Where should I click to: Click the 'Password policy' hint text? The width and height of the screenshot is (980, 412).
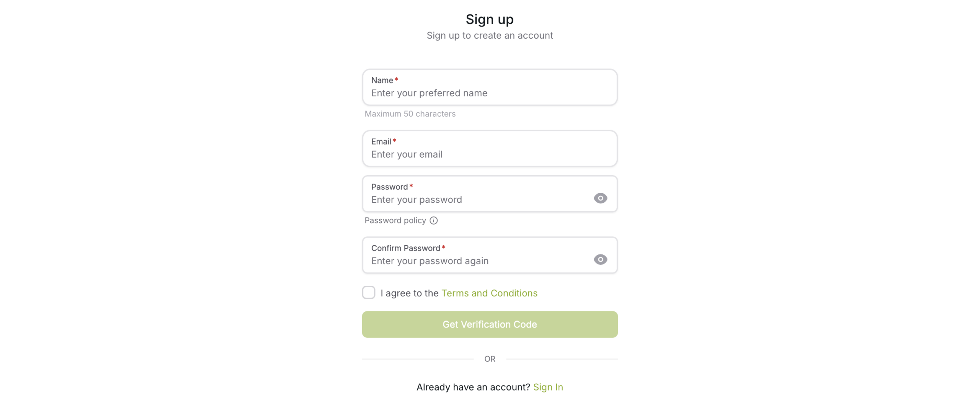395,220
